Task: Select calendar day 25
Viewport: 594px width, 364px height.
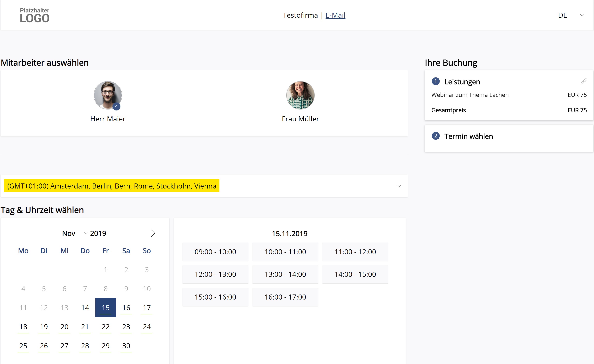Action: pos(23,346)
